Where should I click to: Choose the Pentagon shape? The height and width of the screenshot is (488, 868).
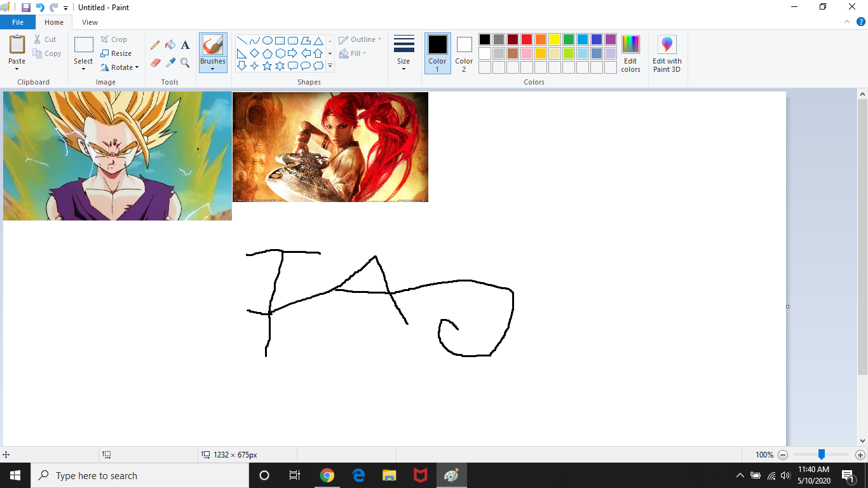[x=268, y=53]
